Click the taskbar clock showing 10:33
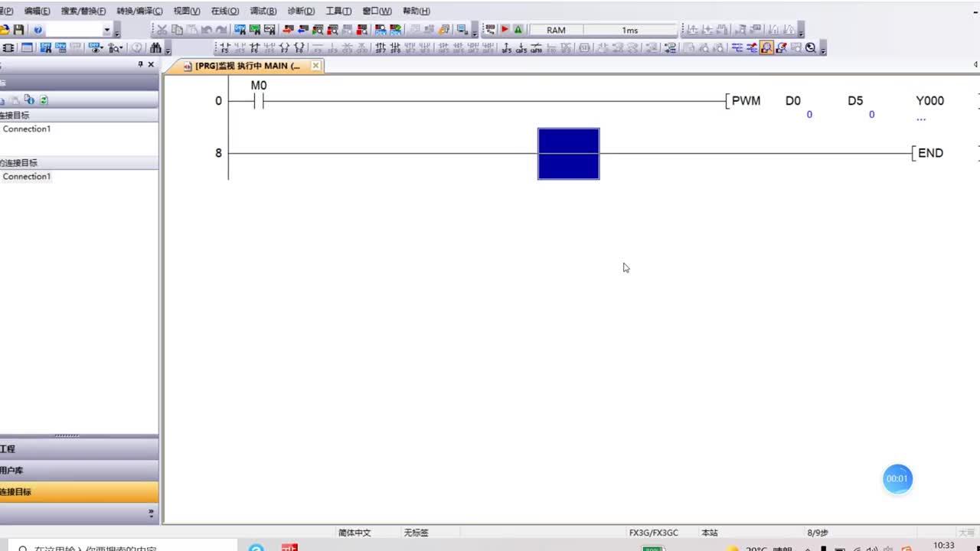The image size is (980, 551). [x=944, y=545]
